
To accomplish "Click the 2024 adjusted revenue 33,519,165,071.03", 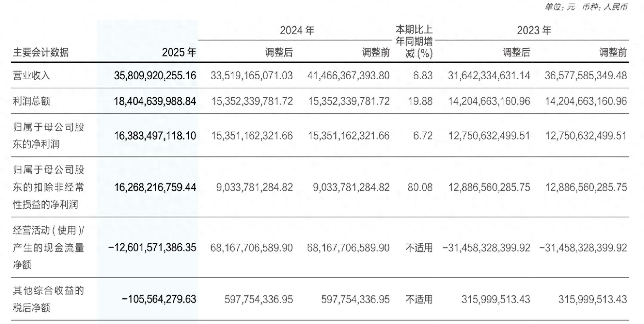I will pos(252,76).
